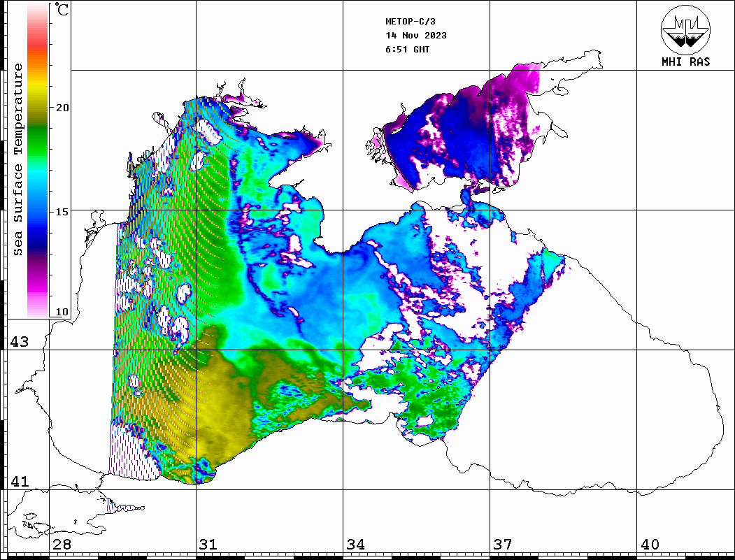Image resolution: width=735 pixels, height=560 pixels.
Task: Click the METOP-C/3 satellite label
Action: coord(410,22)
